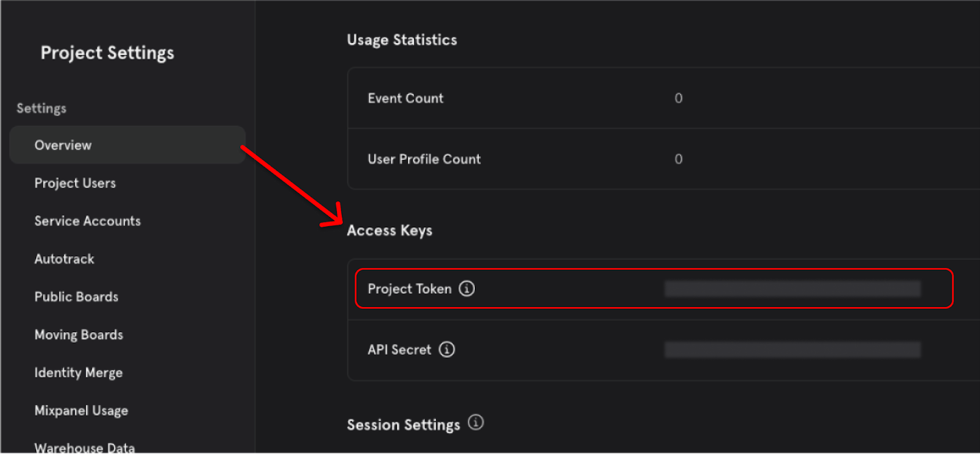Viewport: 980px width, 456px height.
Task: Click the API Secret label
Action: pyautogui.click(x=399, y=349)
